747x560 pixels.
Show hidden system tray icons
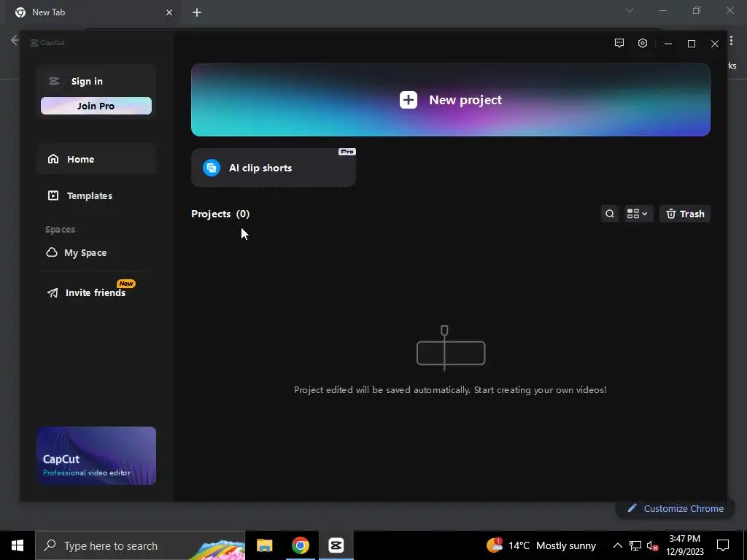pyautogui.click(x=617, y=545)
